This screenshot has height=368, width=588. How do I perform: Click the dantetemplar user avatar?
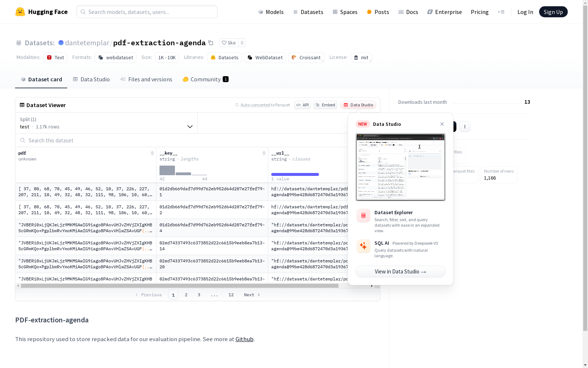click(x=61, y=43)
